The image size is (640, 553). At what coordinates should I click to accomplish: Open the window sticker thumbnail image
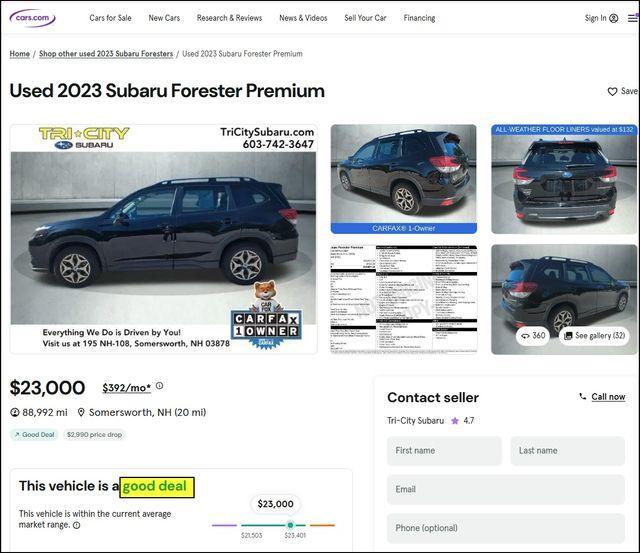(x=404, y=299)
